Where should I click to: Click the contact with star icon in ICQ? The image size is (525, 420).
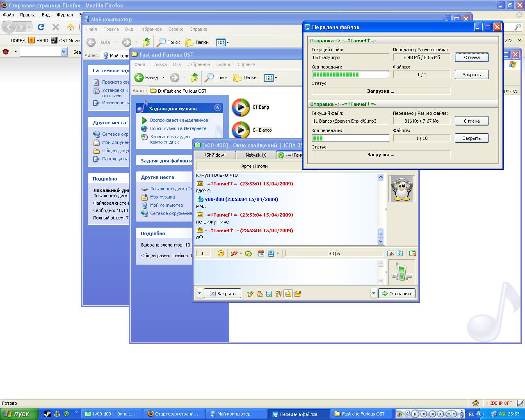[260, 294]
